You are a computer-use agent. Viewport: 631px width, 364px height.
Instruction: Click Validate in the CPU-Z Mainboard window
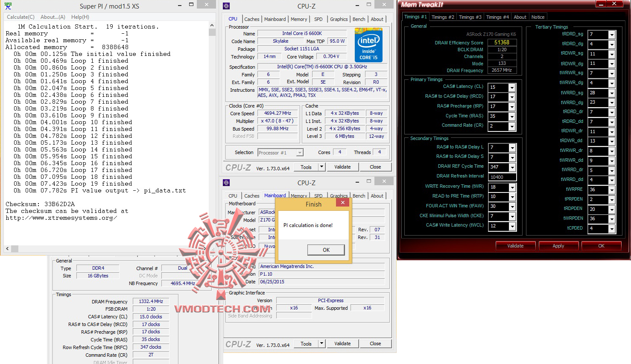[342, 344]
